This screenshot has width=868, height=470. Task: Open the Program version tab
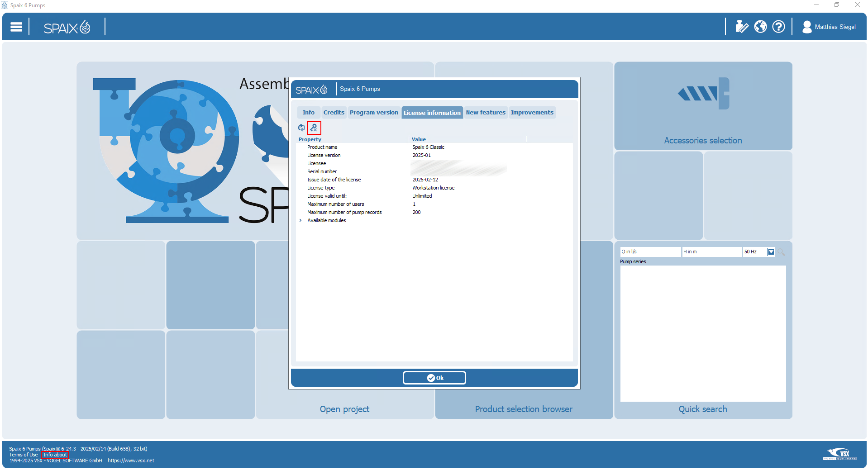(374, 113)
